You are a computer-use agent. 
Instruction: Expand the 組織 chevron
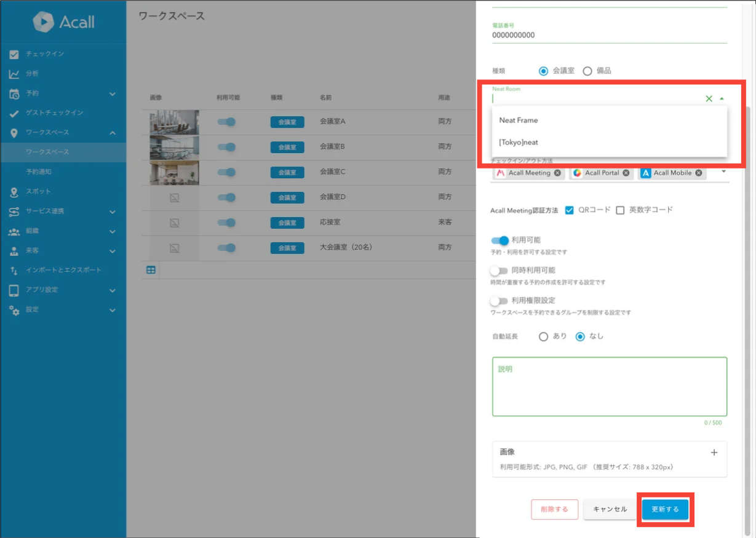click(113, 231)
